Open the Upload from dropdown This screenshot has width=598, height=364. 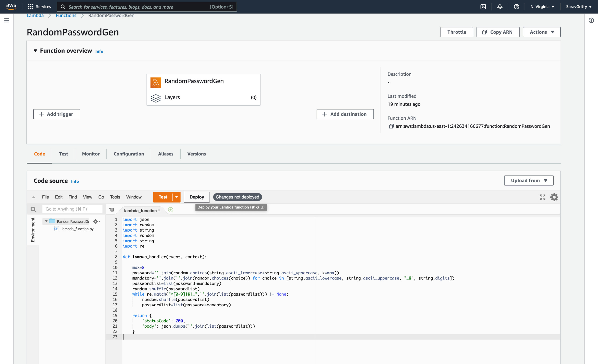[529, 180]
